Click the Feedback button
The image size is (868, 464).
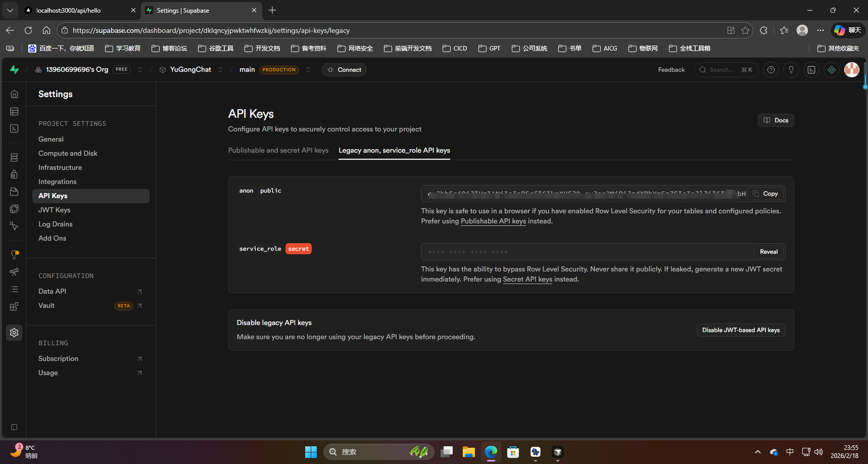671,70
